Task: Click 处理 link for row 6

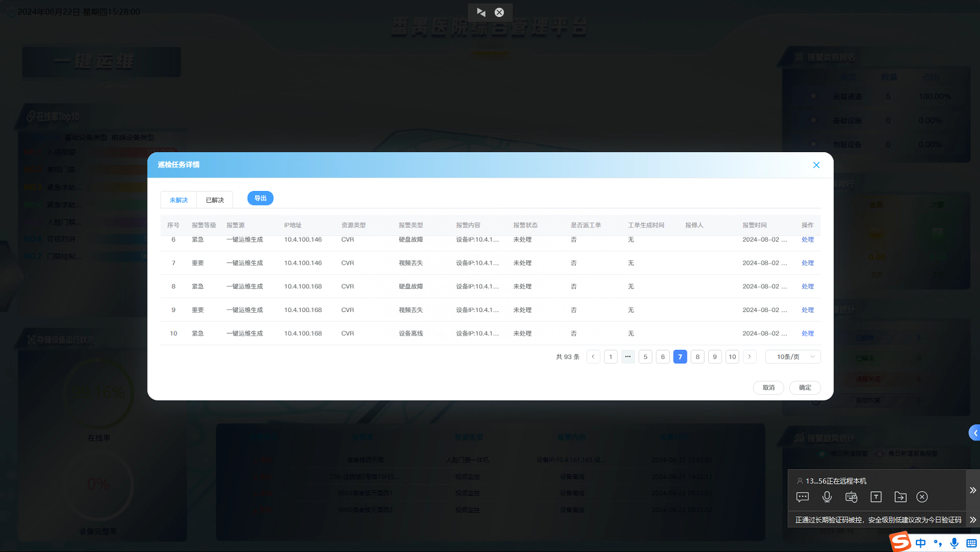Action: click(x=807, y=239)
